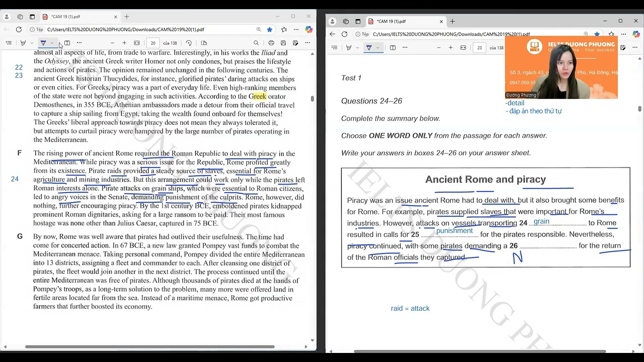Click page number field showing 20
The image size is (644, 362).
pos(153,43)
